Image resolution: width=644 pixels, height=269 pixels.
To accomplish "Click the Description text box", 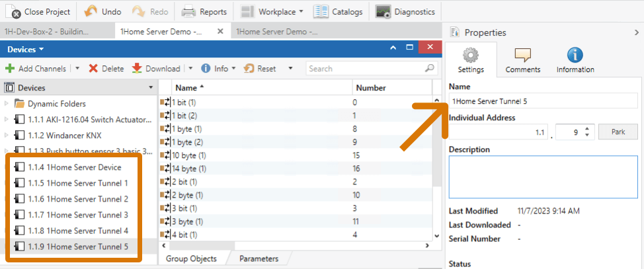I will pyautogui.click(x=542, y=176).
